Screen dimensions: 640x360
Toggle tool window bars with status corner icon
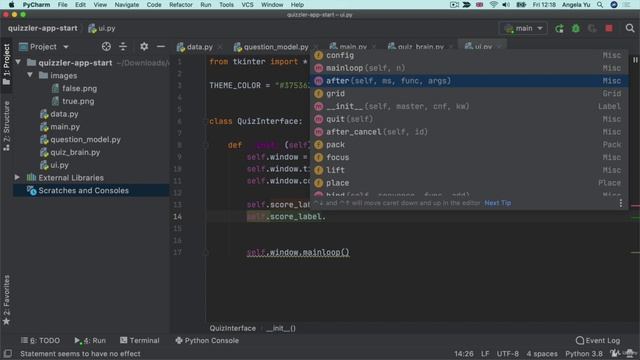click(7, 353)
